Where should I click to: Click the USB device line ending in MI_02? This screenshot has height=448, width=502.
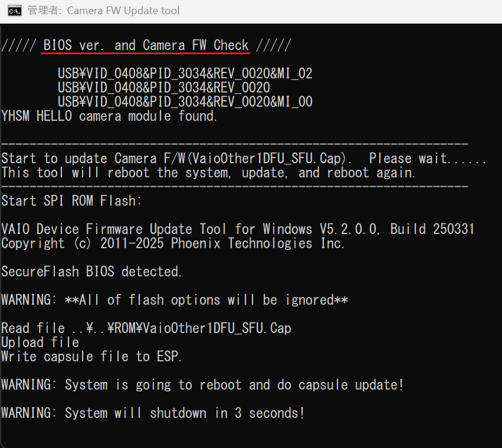pyautogui.click(x=185, y=74)
